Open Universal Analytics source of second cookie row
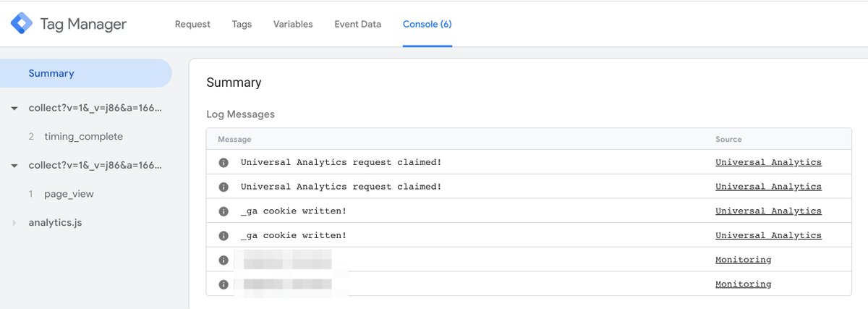868x309 pixels. pyautogui.click(x=768, y=235)
